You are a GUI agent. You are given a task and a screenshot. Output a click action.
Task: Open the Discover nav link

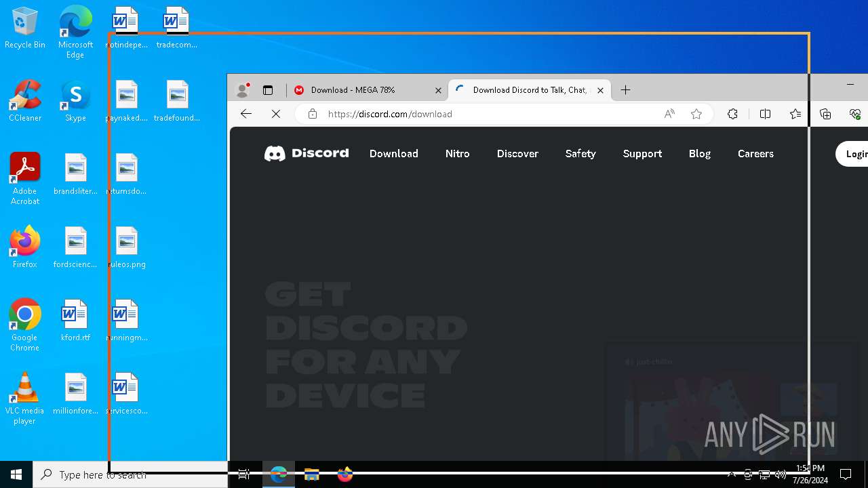pyautogui.click(x=517, y=154)
